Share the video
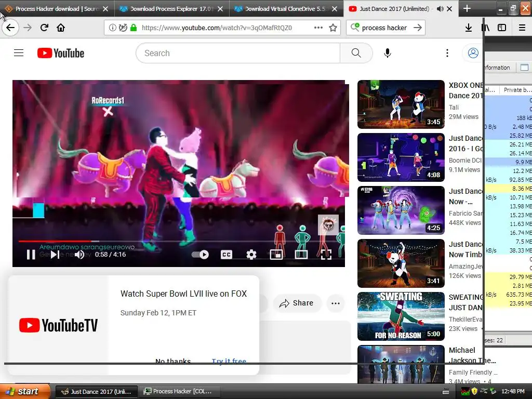Image resolution: width=532 pixels, height=399 pixels. pos(297,303)
